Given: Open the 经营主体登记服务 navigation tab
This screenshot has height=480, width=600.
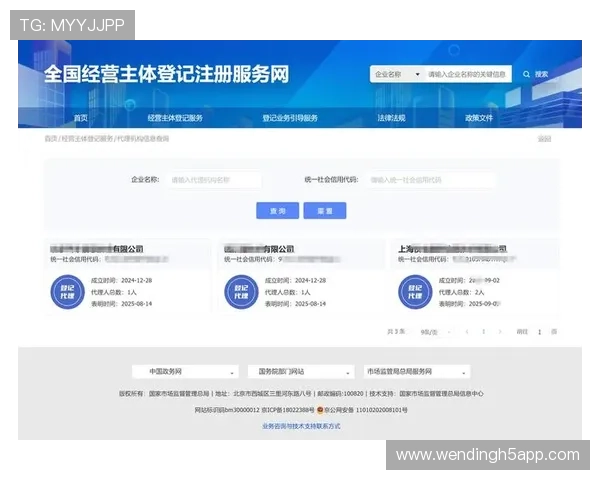Looking at the screenshot, I should point(175,118).
